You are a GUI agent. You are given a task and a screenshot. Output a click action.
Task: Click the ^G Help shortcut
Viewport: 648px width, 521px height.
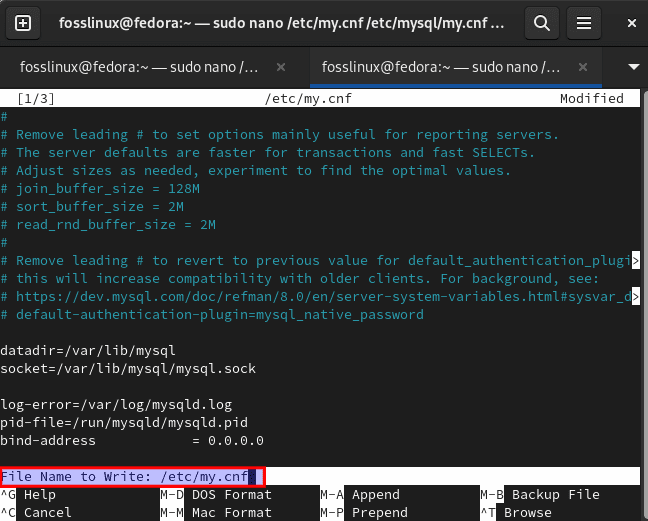point(28,495)
